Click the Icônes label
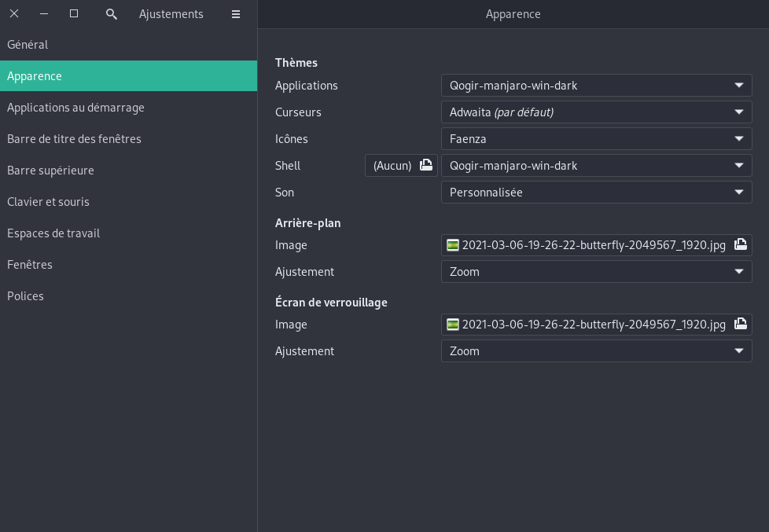 pos(291,139)
